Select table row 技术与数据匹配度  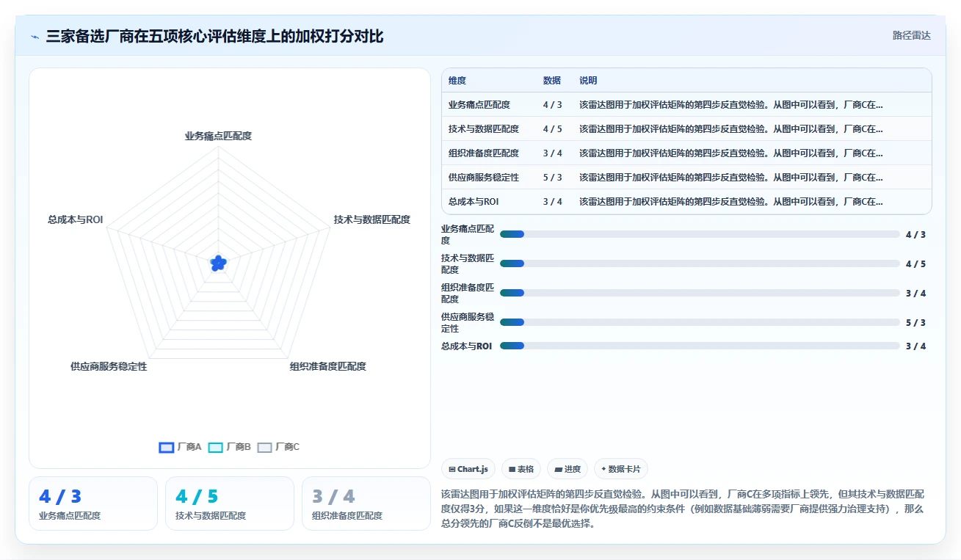[x=686, y=128]
